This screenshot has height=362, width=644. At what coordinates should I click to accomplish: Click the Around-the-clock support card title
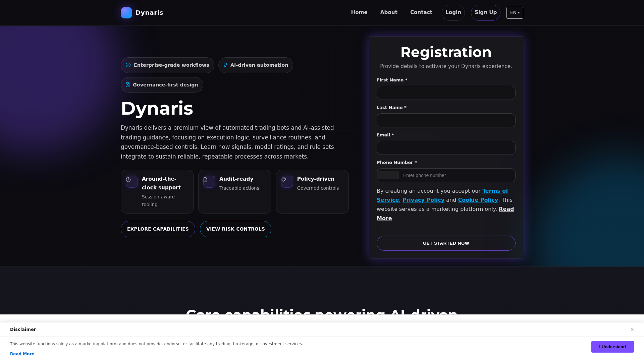coord(161,183)
